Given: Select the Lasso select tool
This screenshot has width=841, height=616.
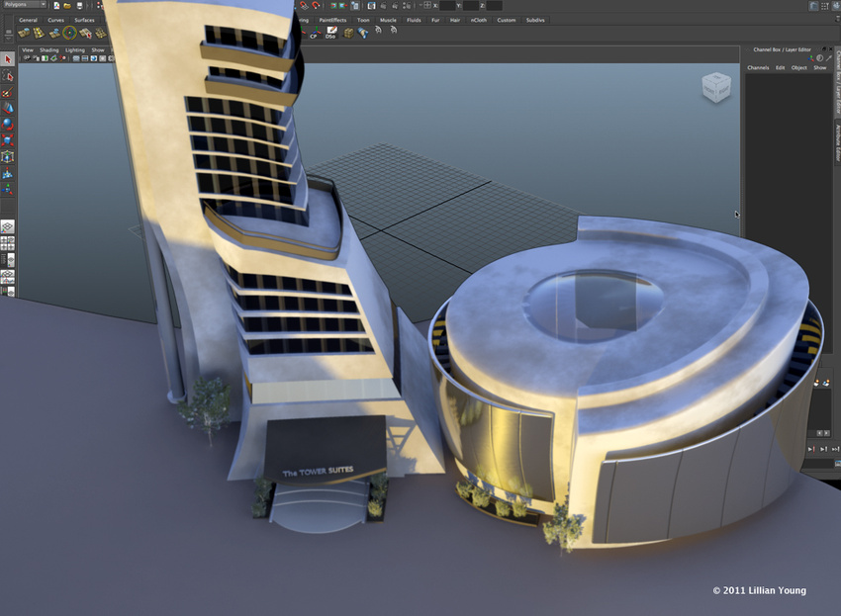Looking at the screenshot, I should [x=8, y=75].
